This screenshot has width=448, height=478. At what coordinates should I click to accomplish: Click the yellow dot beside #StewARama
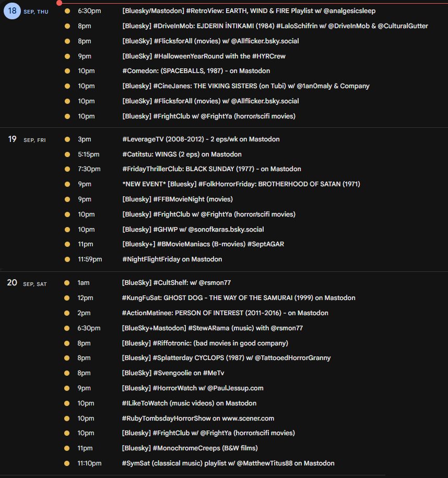67,328
